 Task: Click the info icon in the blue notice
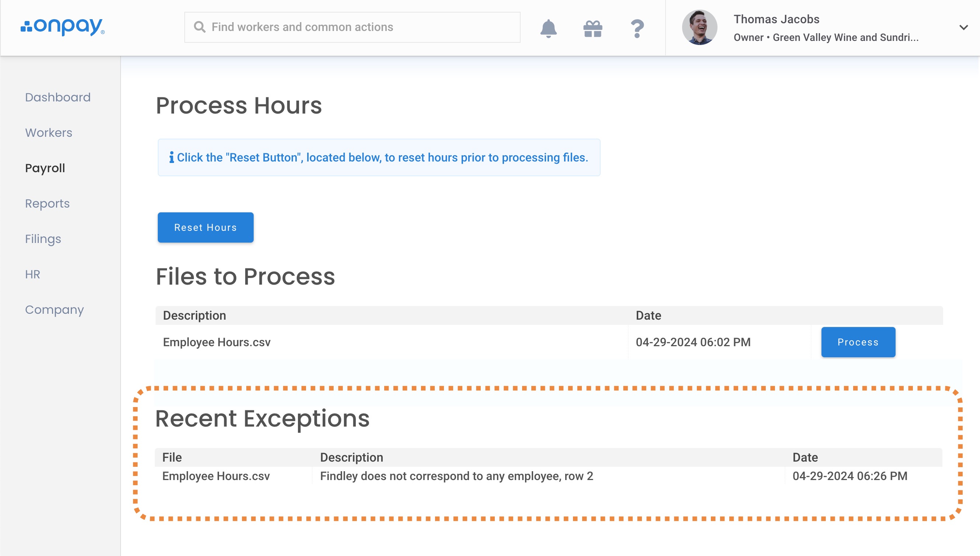coord(171,157)
